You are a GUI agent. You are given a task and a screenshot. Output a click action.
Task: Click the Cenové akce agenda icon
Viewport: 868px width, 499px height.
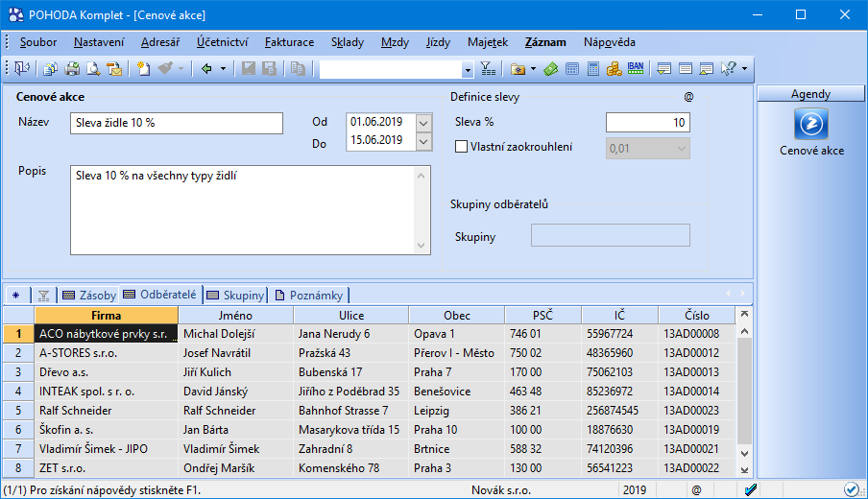click(811, 124)
